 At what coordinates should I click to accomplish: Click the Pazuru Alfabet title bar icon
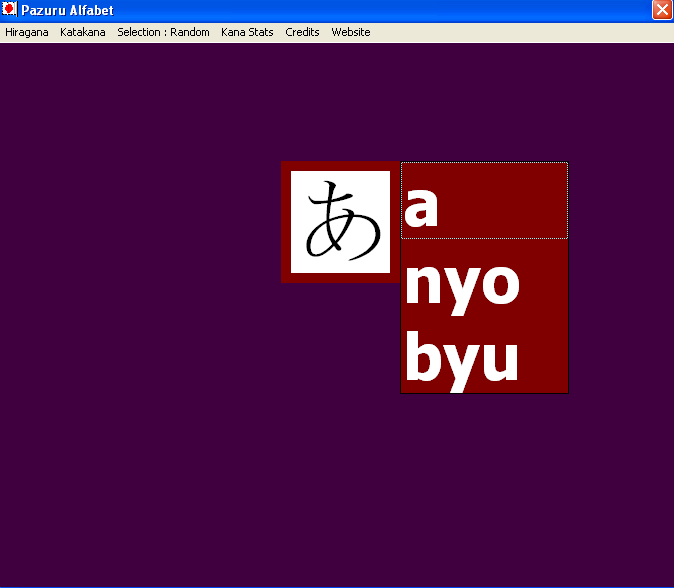[9, 9]
